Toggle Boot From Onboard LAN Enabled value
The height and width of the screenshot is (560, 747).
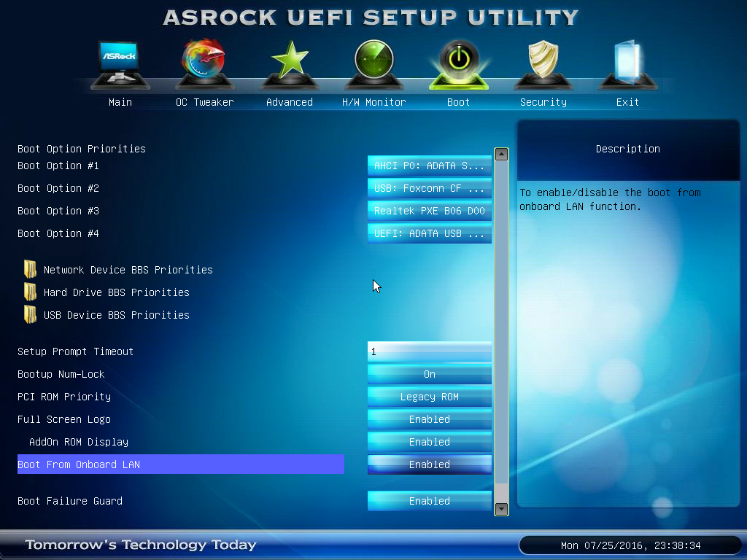click(x=429, y=464)
